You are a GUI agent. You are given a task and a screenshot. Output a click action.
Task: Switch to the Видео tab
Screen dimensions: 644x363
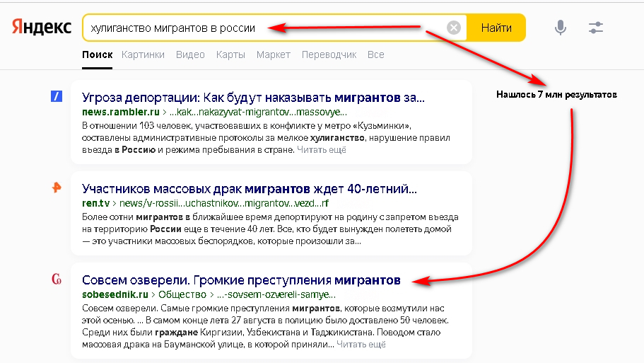pyautogui.click(x=190, y=54)
